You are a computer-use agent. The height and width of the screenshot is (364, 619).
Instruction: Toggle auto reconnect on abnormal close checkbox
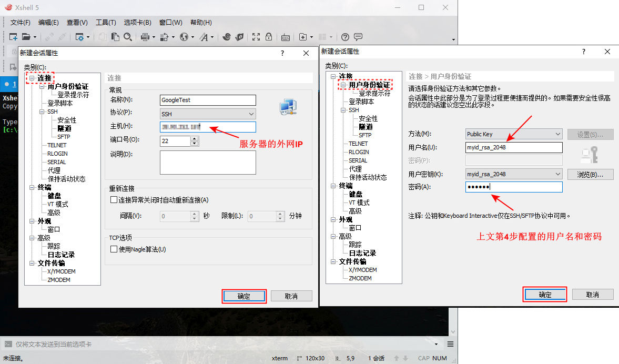coord(114,200)
